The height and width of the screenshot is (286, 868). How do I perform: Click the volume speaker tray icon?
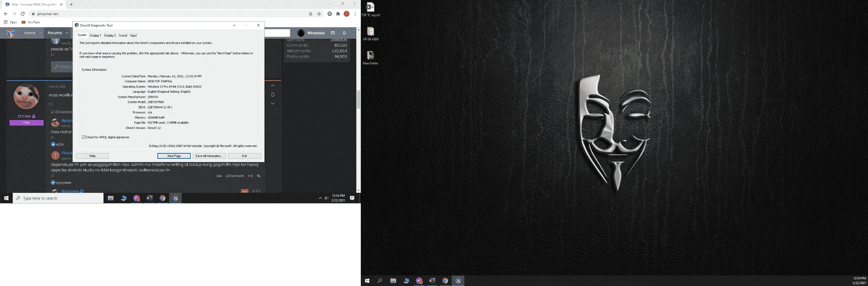pos(326,198)
